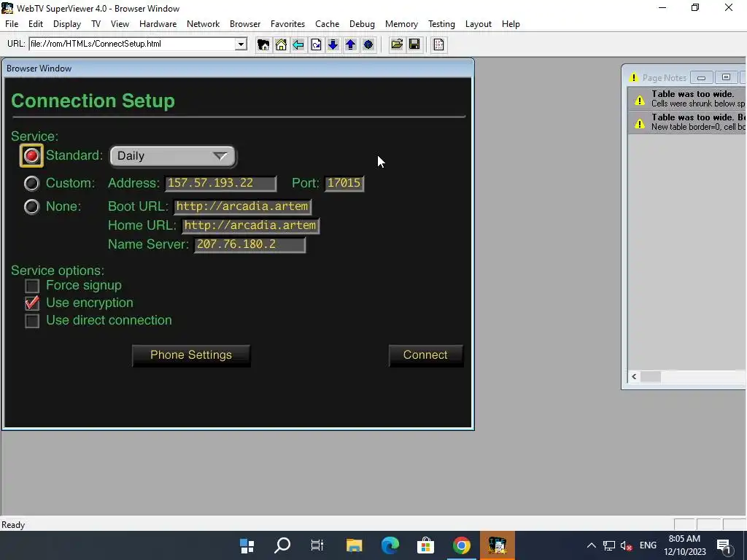
Task: Expand the URL address dropdown arrow
Action: [x=241, y=44]
